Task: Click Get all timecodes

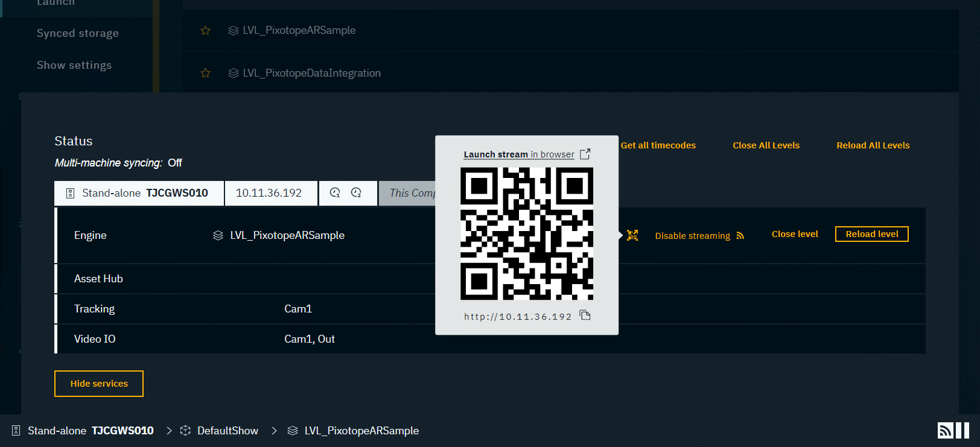Action: point(658,145)
